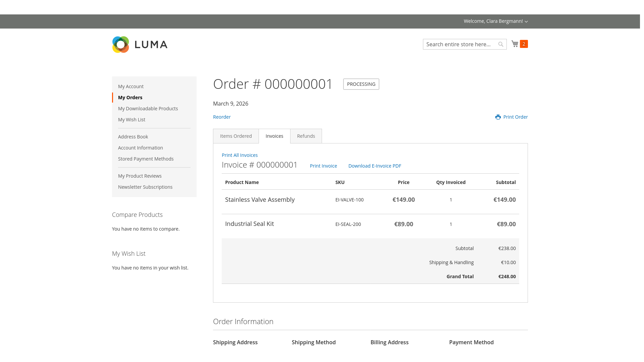The image size is (644, 362).
Task: Click the Qty Invoiced column header
Action: [450, 182]
